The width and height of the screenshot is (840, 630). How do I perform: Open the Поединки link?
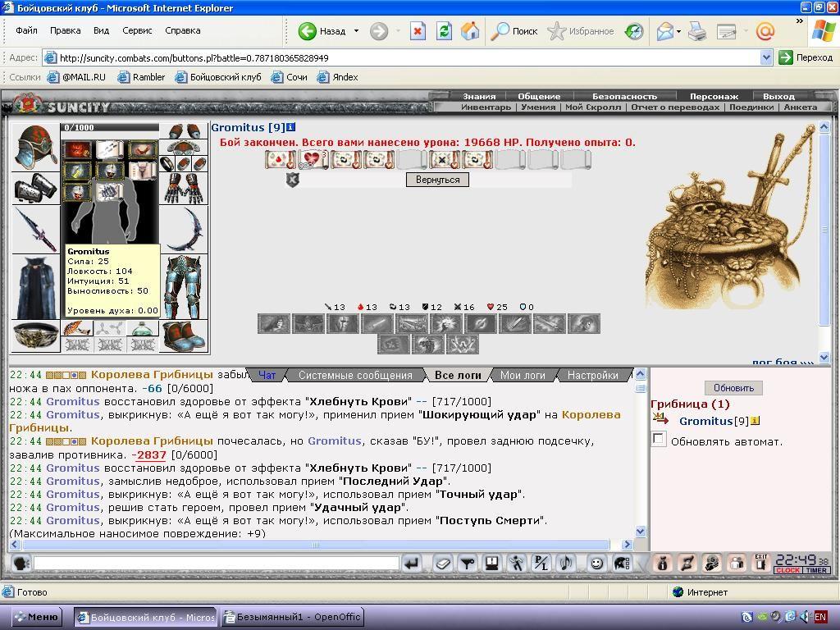751,107
